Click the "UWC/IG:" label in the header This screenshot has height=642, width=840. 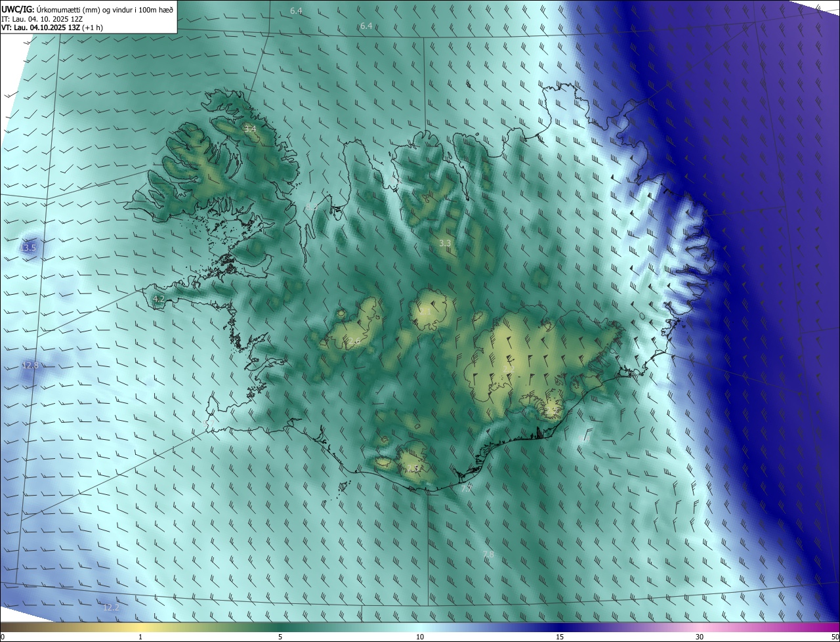[18, 9]
